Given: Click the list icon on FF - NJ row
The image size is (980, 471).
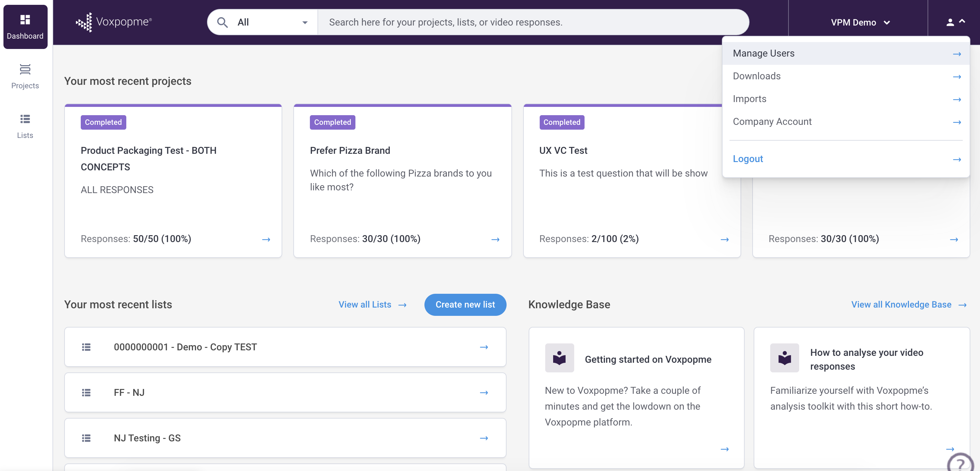Looking at the screenshot, I should point(86,393).
